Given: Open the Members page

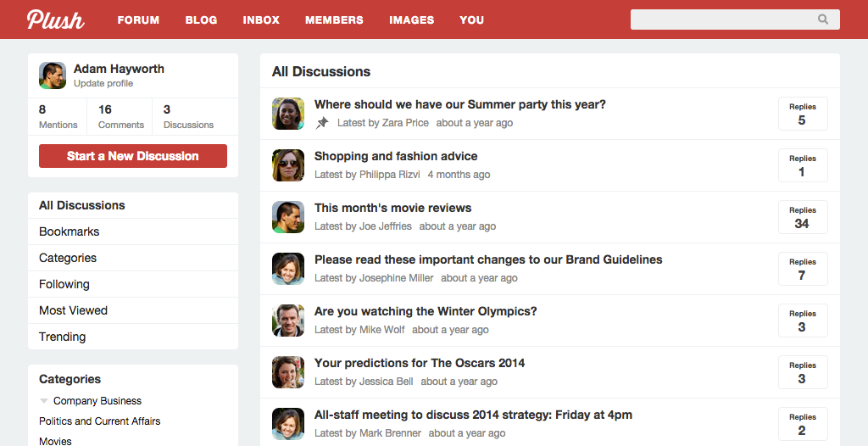Looking at the screenshot, I should (334, 20).
